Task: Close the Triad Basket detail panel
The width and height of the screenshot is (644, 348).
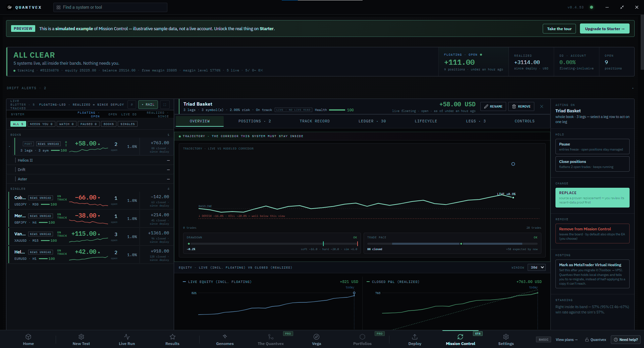Action: point(542,107)
